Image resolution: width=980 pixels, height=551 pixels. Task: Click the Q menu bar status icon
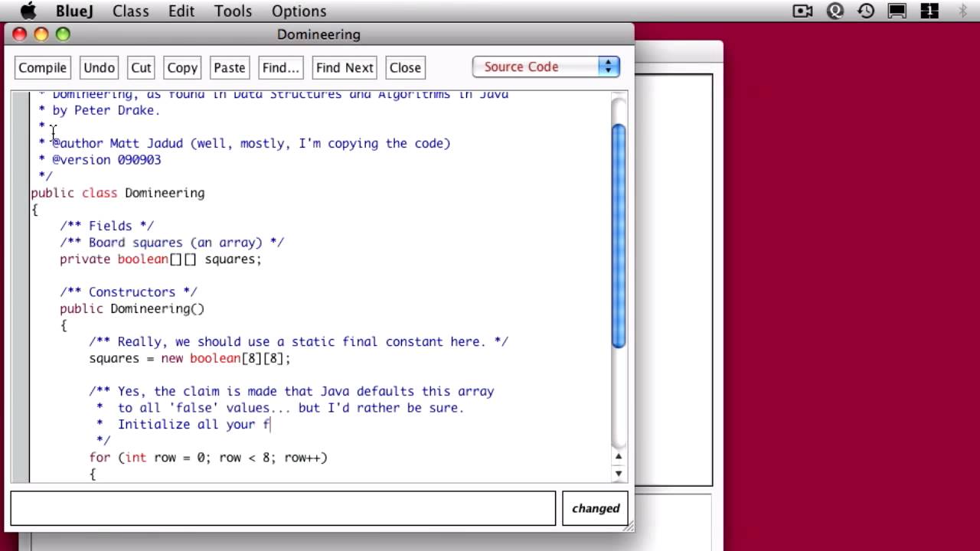point(835,11)
